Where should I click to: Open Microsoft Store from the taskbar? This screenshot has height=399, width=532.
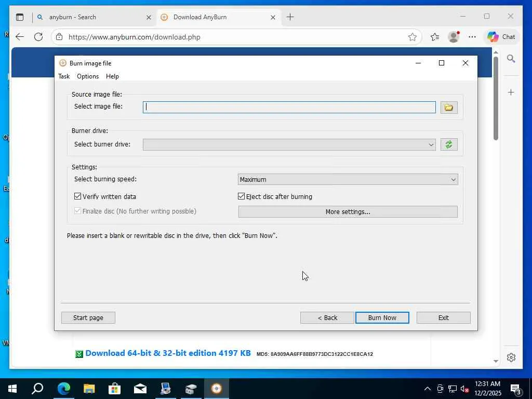click(114, 389)
